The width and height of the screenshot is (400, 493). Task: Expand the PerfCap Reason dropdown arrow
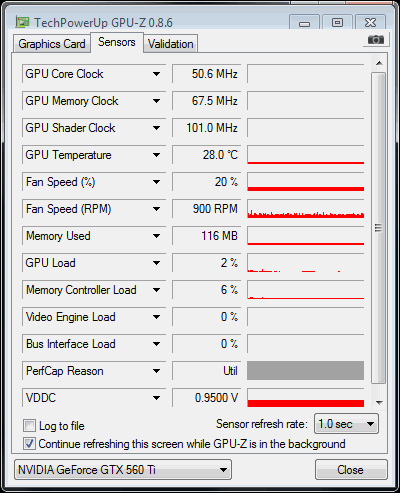(x=156, y=371)
